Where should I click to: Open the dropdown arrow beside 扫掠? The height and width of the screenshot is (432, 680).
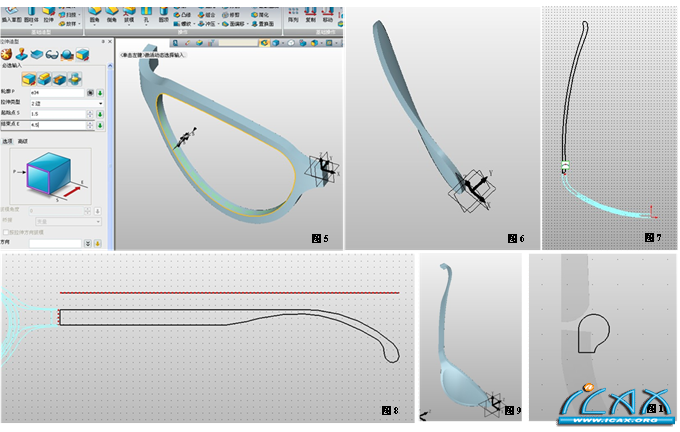(79, 14)
